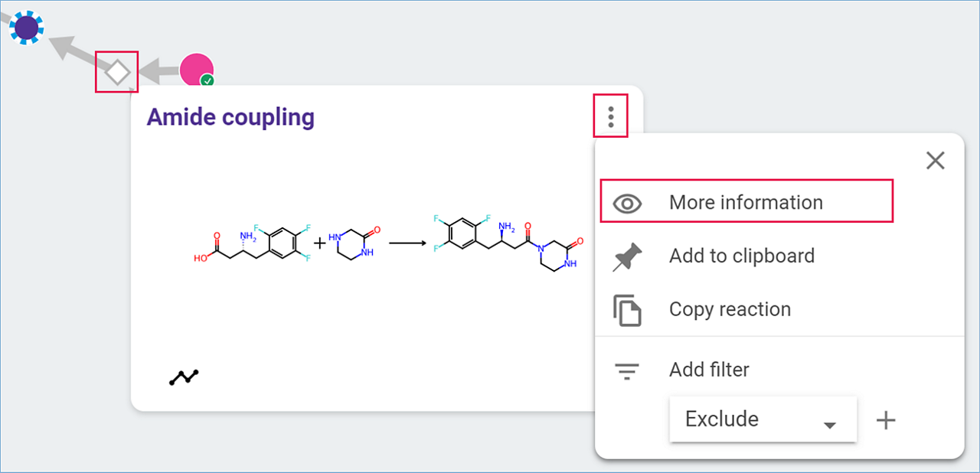The image size is (980, 473).
Task: Click the route icon at card bottom
Action: click(184, 377)
